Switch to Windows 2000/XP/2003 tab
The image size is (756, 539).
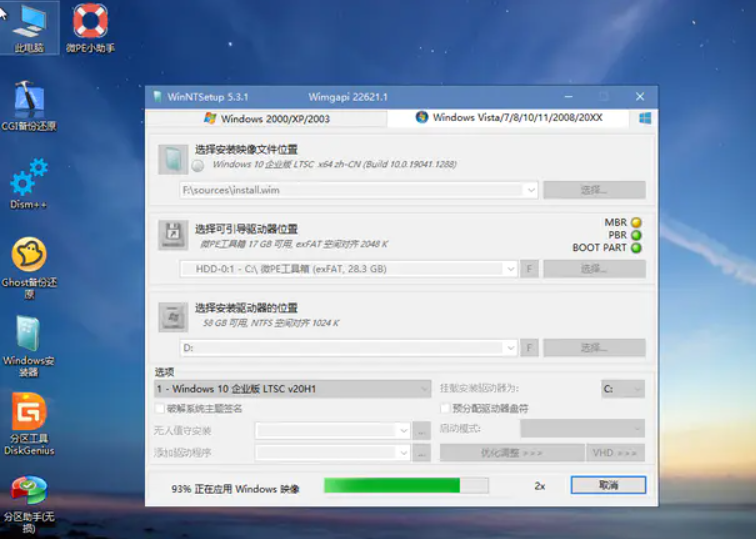tap(267, 119)
